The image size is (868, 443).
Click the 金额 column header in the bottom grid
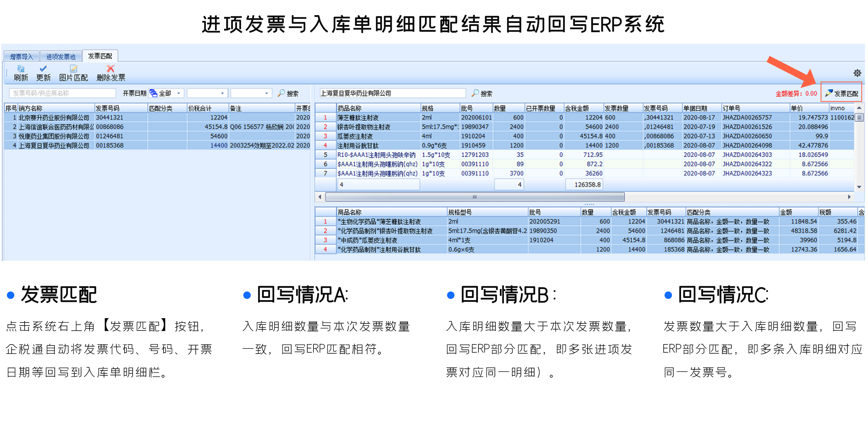tap(799, 212)
